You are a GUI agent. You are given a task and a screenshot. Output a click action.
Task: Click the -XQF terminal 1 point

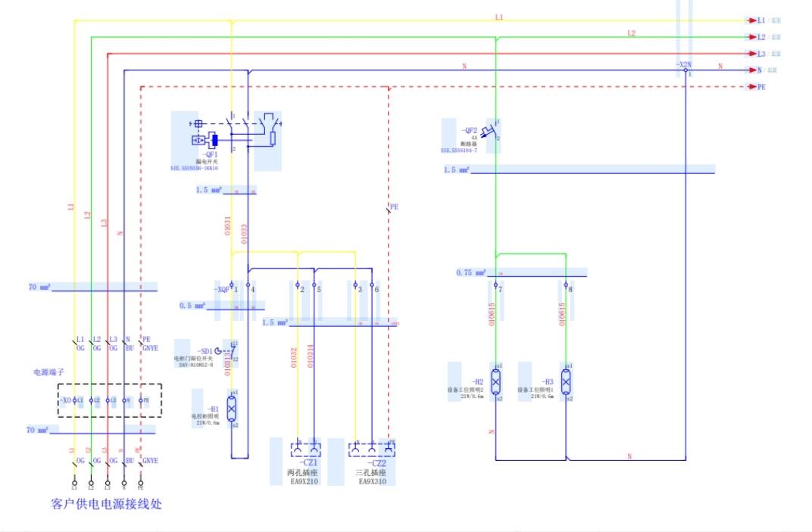pos(232,285)
